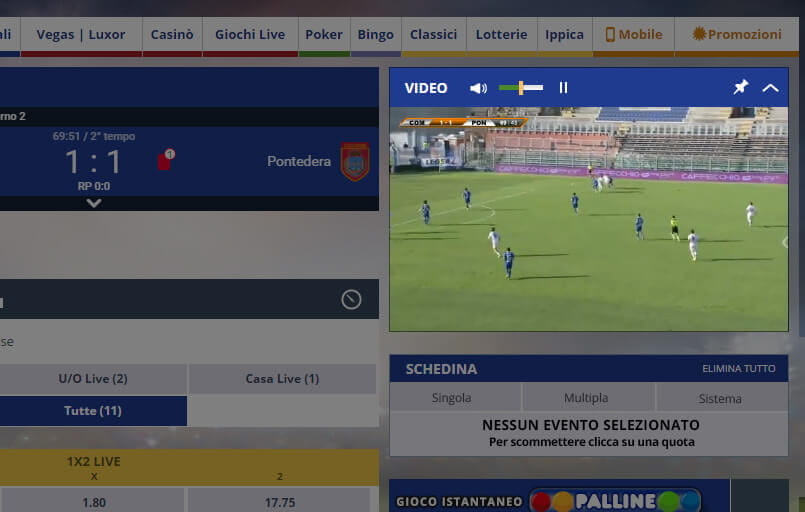Go to Giochi Live
Viewport: 805px width, 512px height.
tap(250, 34)
